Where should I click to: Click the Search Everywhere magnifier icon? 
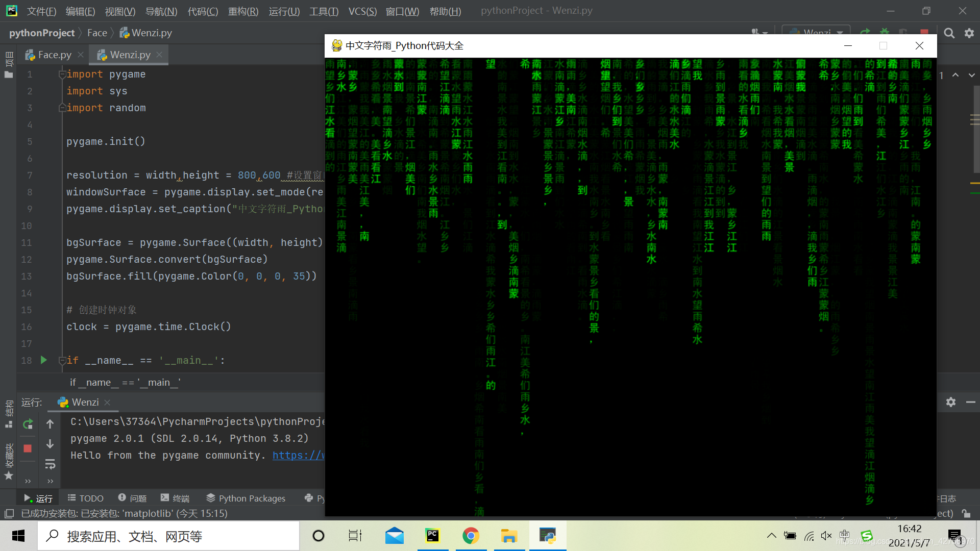[x=949, y=33]
